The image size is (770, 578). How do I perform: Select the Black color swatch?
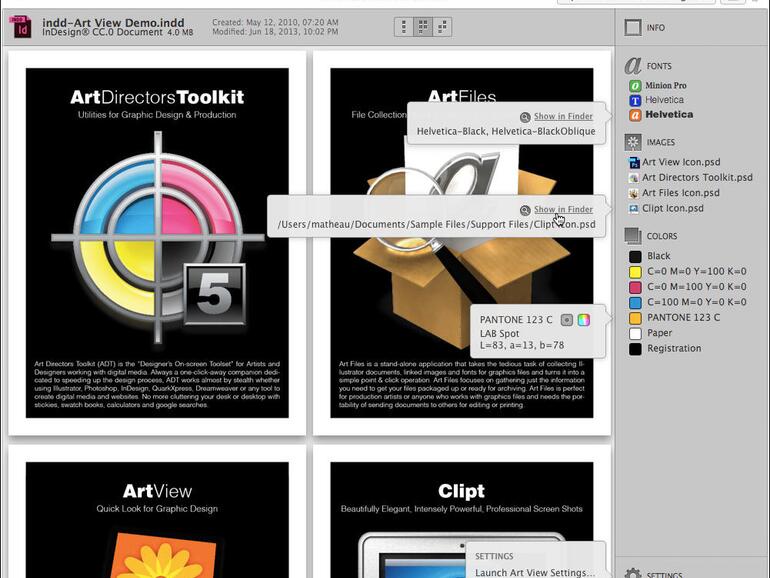point(635,256)
